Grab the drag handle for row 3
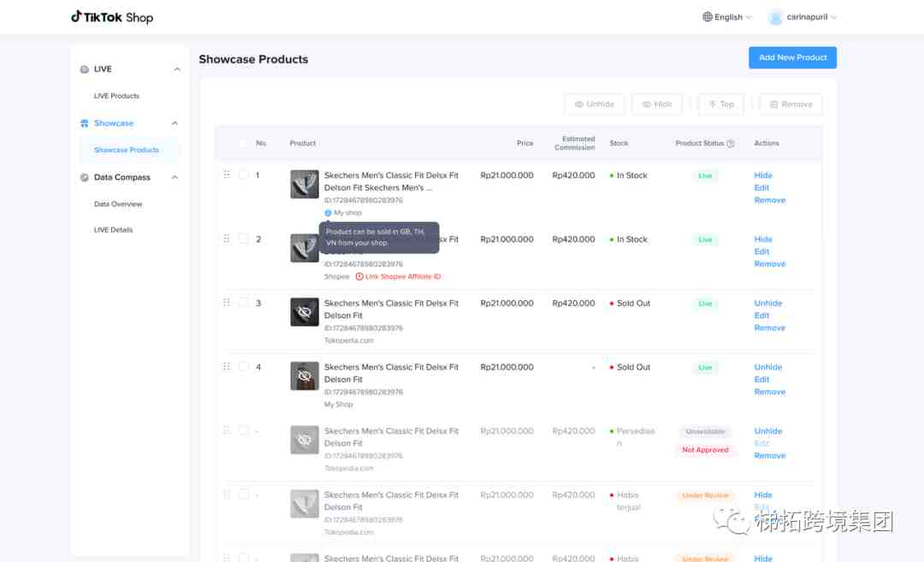The width and height of the screenshot is (924, 562). point(227,303)
